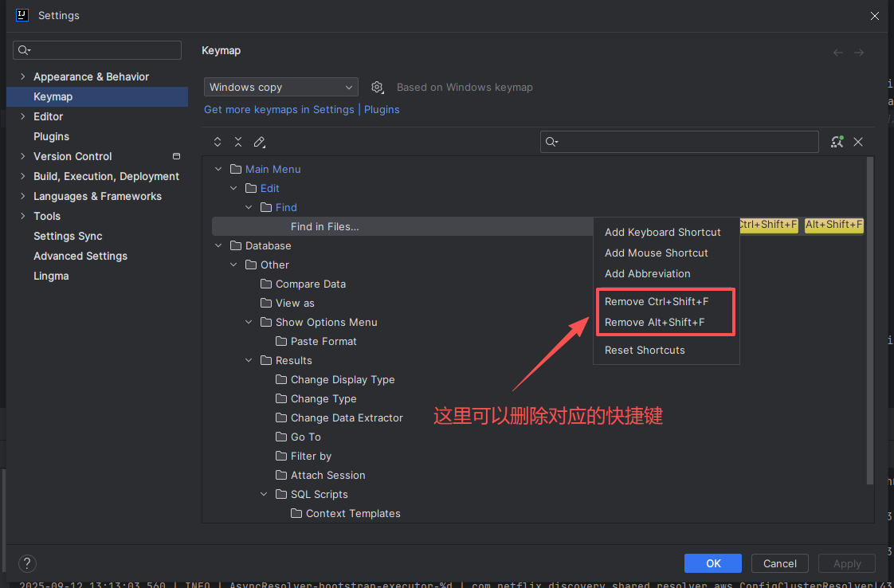Select Keymap in settings sidebar
894x588 pixels.
pos(97,96)
